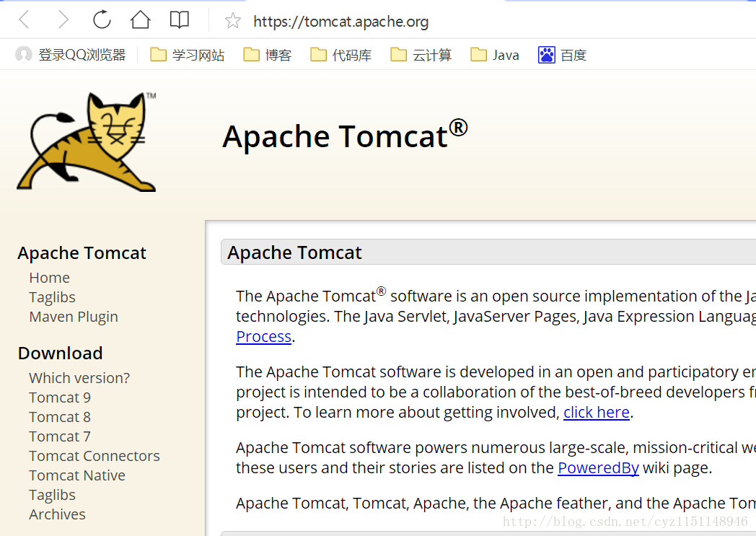Open the reading mode book icon
The height and width of the screenshot is (536, 756).
pyautogui.click(x=180, y=19)
